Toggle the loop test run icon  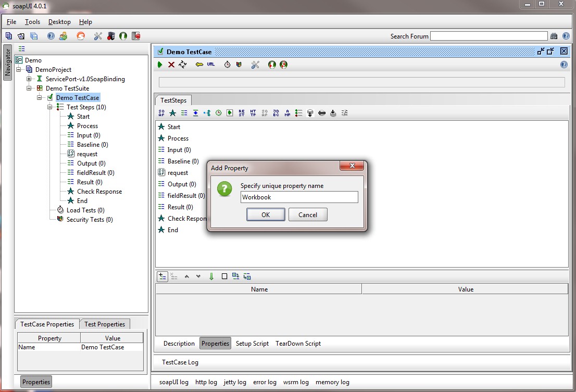[183, 65]
